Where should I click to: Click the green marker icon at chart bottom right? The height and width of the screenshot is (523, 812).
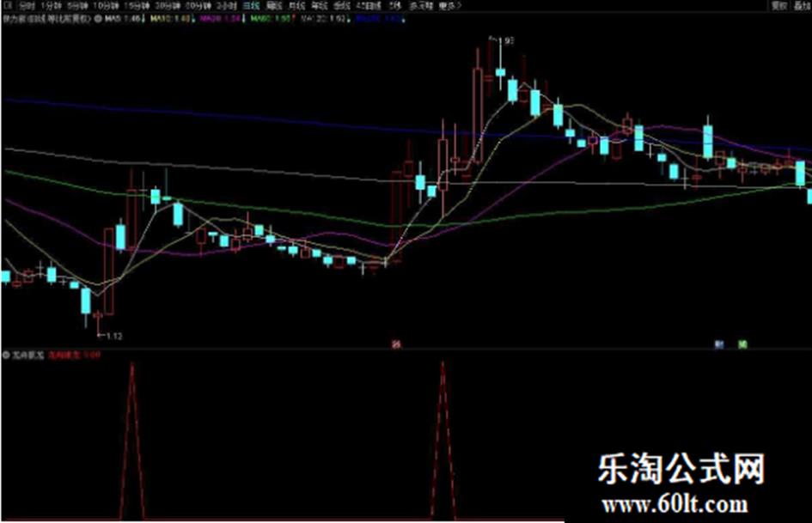click(x=742, y=344)
